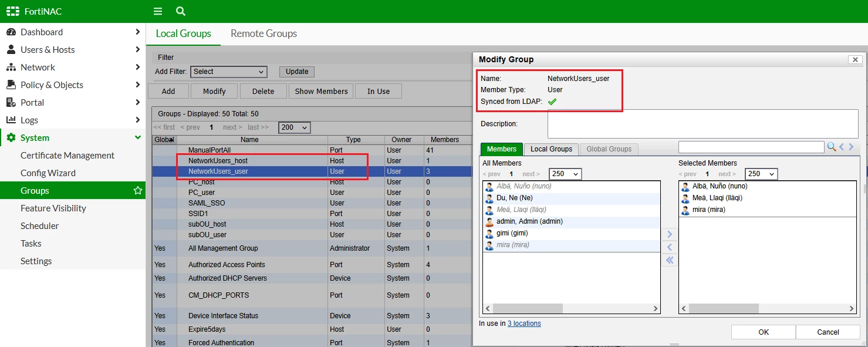This screenshot has width=868, height=347.
Task: Click the Selected Members horizontal scrollbar
Action: point(724,308)
